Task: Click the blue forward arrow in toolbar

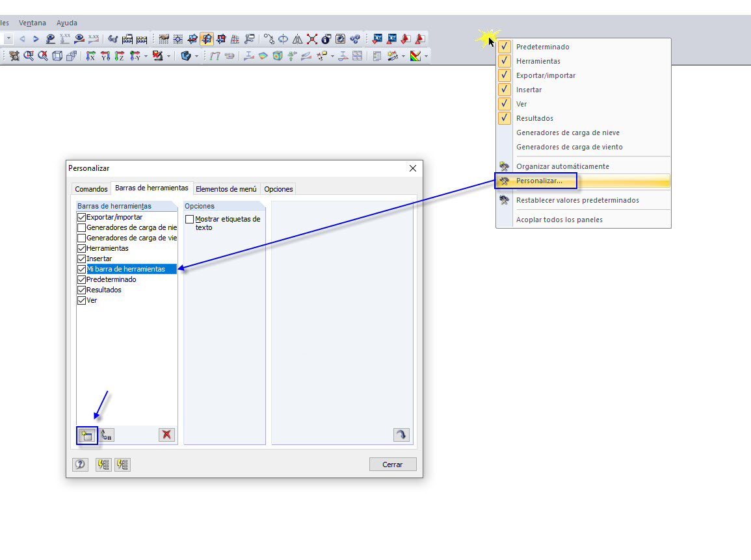Action: [x=36, y=39]
